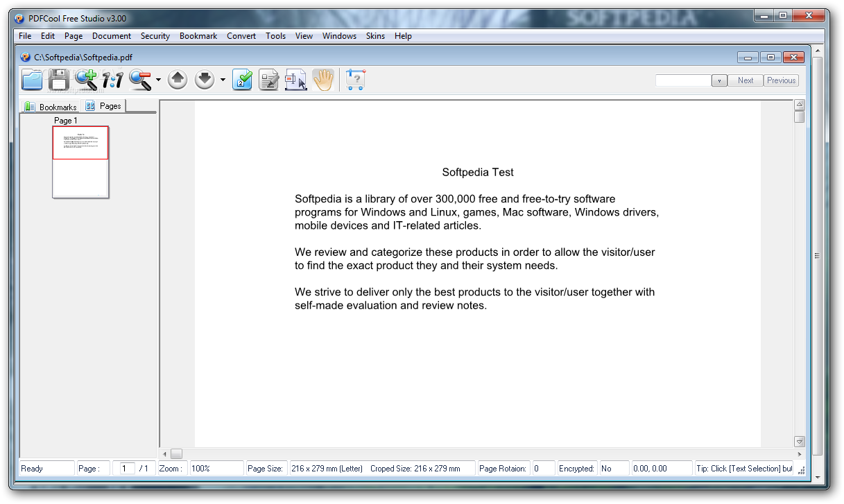
Task: Switch to the Bookmarks tab
Action: click(x=51, y=107)
